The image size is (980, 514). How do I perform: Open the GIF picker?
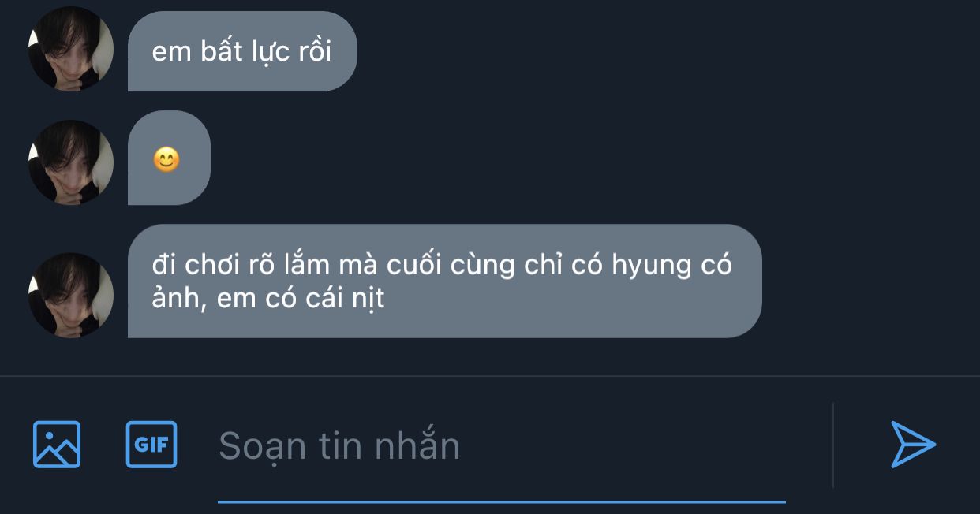pos(151,445)
